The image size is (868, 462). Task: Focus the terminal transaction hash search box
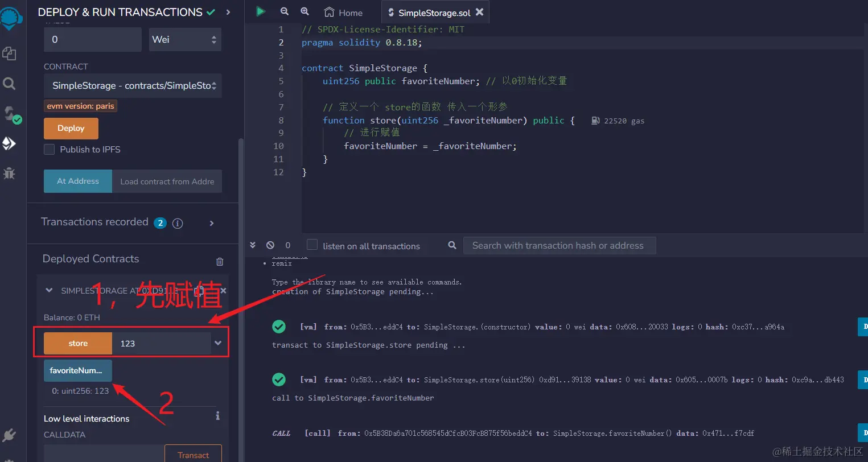coord(560,245)
